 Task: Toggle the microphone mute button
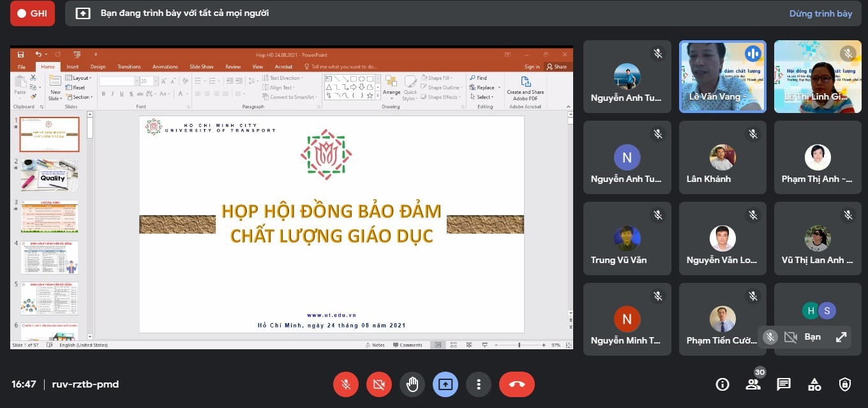pos(346,384)
